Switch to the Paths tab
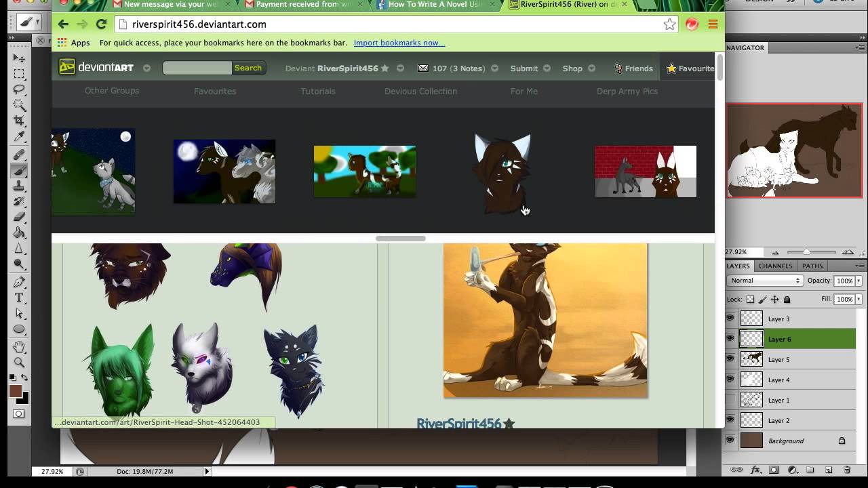This screenshot has height=488, width=868. coord(812,266)
